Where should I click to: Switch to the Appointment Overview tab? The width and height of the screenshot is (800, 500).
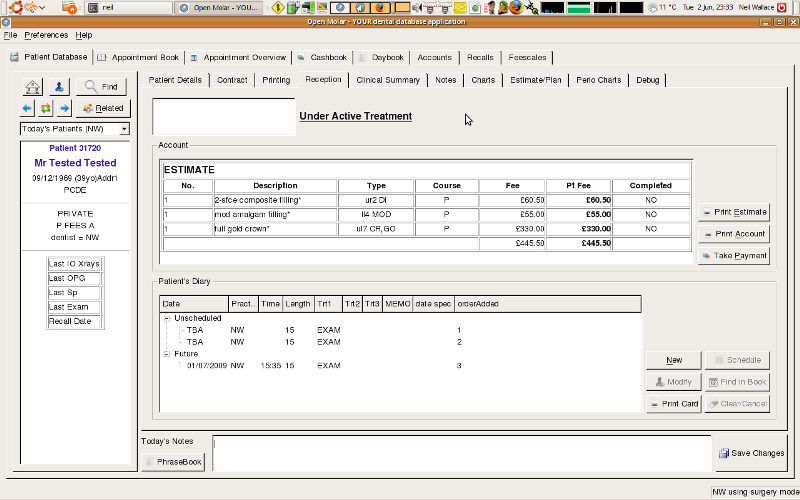(238, 58)
